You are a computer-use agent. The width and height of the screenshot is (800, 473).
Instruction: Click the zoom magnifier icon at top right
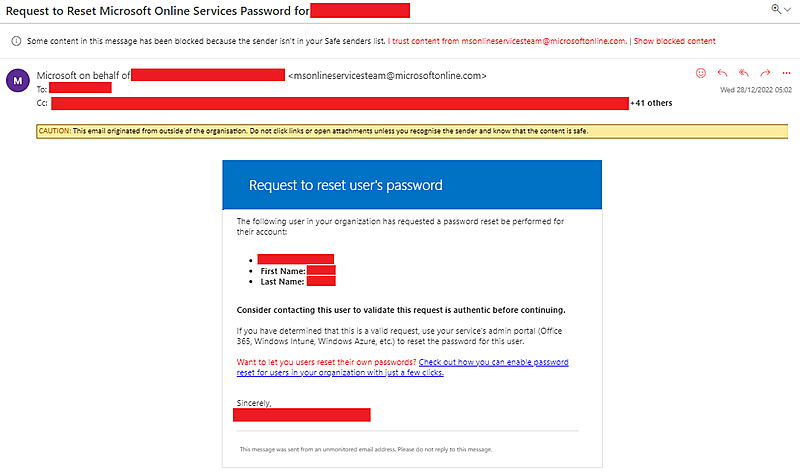click(x=776, y=9)
